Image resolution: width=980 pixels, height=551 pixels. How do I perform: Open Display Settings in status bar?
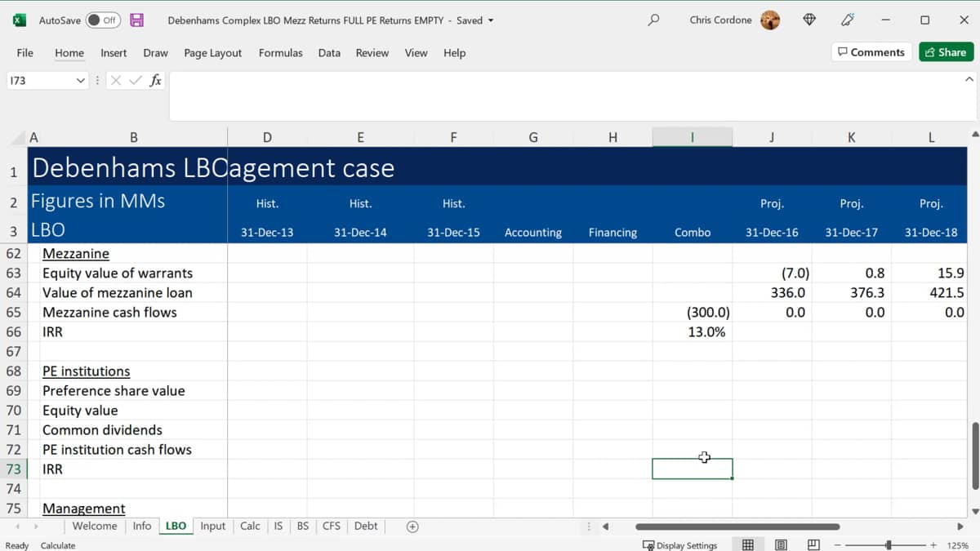[x=679, y=545]
